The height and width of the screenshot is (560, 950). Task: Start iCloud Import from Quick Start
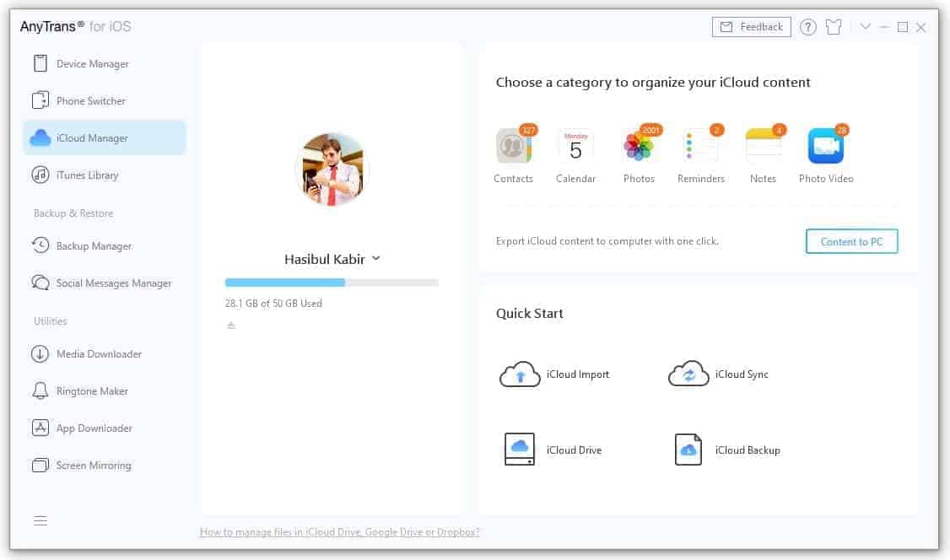[x=554, y=374]
